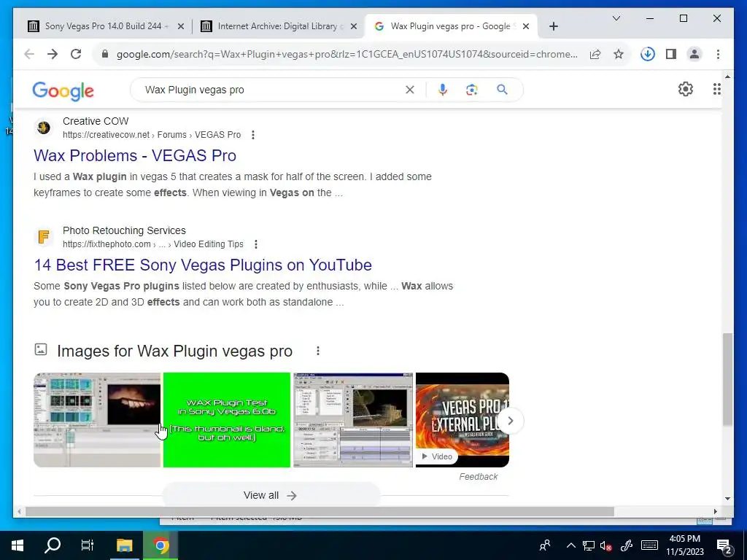Search by image with the Lens icon
The height and width of the screenshot is (560, 747).
tap(472, 90)
